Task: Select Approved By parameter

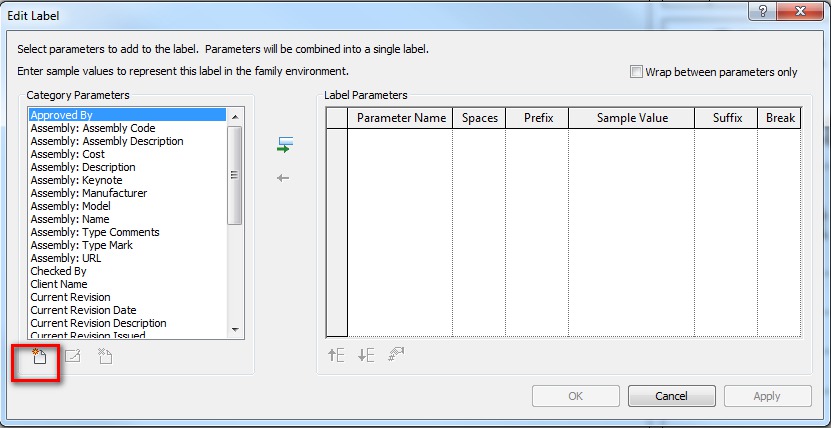Action: [x=128, y=115]
